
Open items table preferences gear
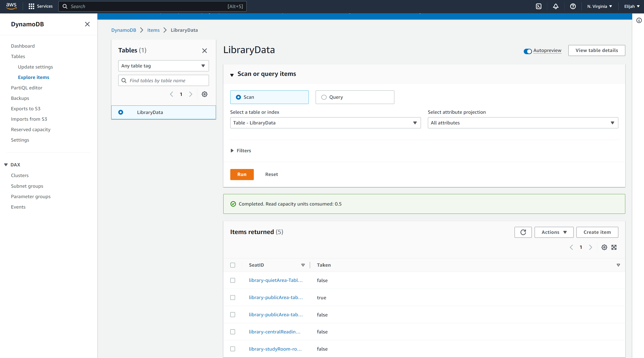[604, 247]
